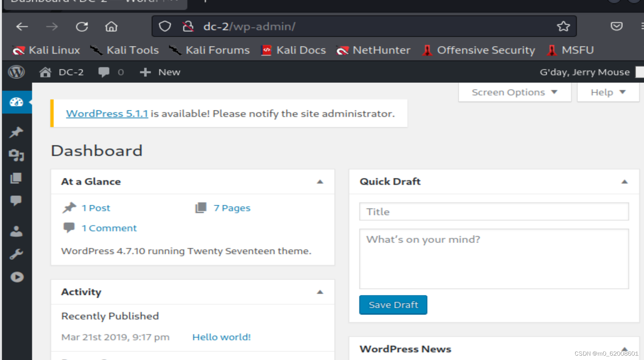Screen dimensions: 644x360
Task: Open Kali Forums bookmark
Action: (x=209, y=50)
